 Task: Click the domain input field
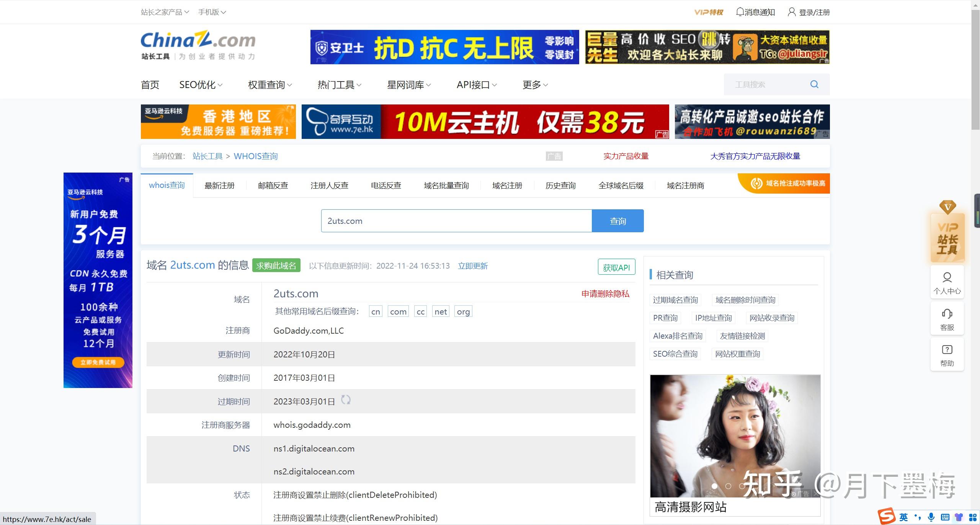(x=456, y=221)
